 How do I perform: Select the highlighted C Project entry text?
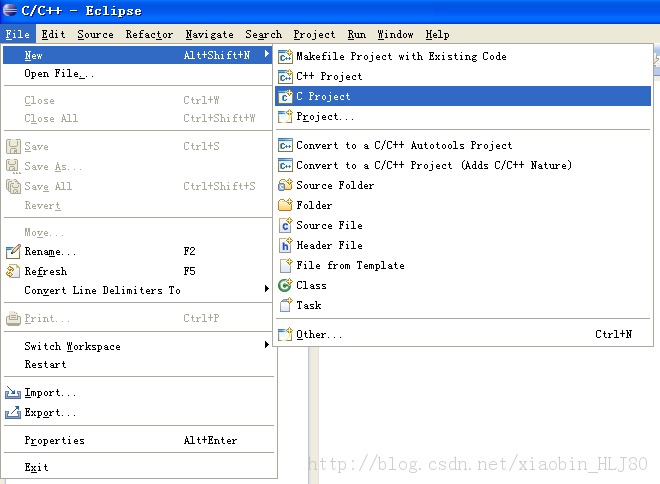pyautogui.click(x=323, y=96)
